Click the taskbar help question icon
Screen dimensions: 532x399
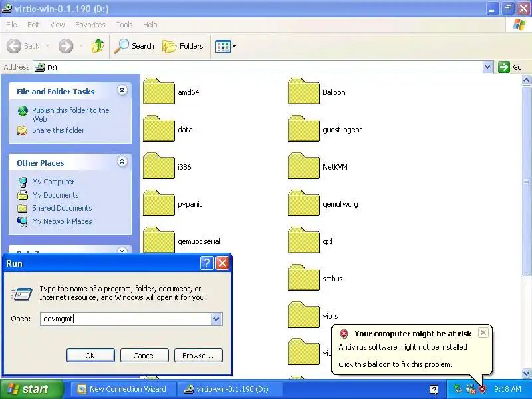point(434,389)
